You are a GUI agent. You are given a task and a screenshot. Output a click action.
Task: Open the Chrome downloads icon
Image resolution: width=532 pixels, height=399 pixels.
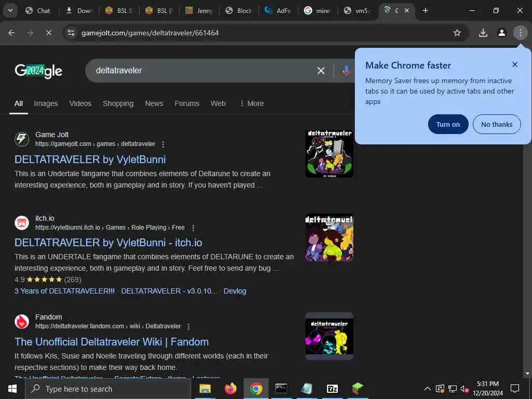tap(483, 33)
